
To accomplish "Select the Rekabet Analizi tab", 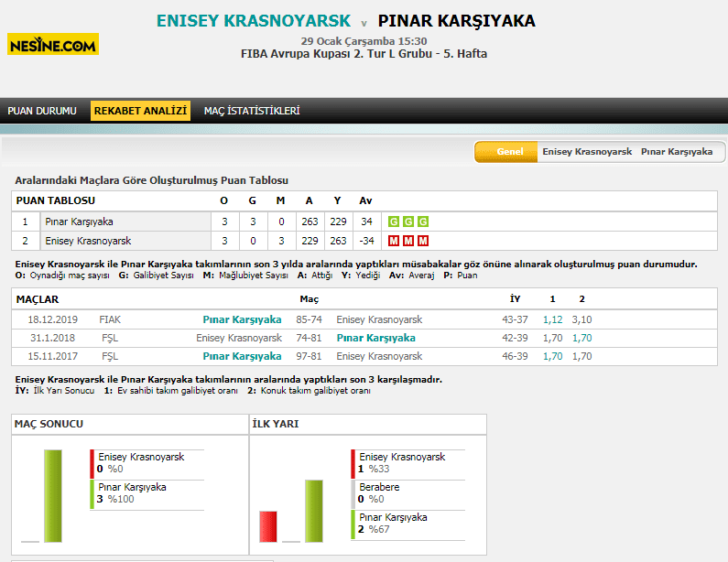I will [x=140, y=111].
